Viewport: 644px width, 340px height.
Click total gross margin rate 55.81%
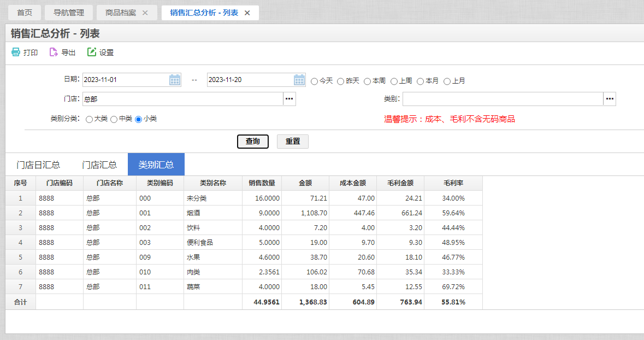point(453,302)
